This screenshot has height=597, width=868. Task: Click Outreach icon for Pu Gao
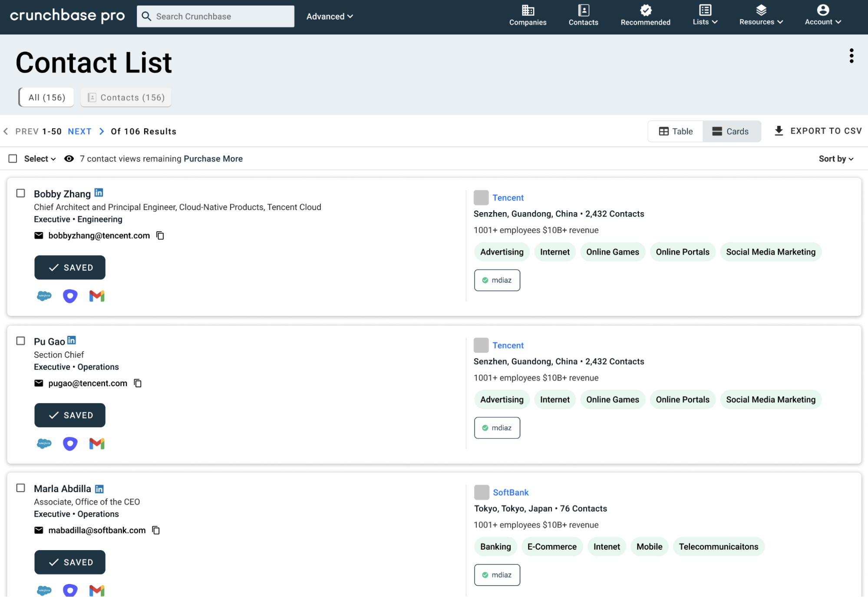click(x=70, y=443)
